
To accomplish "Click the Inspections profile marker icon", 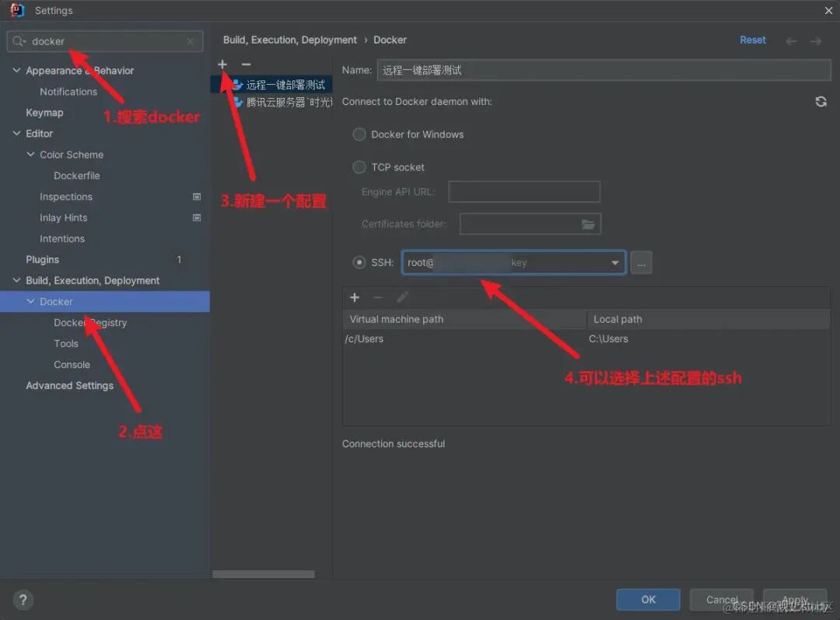I will [197, 197].
